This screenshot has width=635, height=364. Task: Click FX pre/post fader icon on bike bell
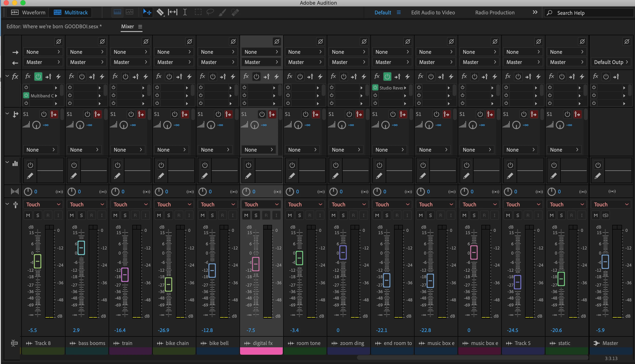point(223,77)
